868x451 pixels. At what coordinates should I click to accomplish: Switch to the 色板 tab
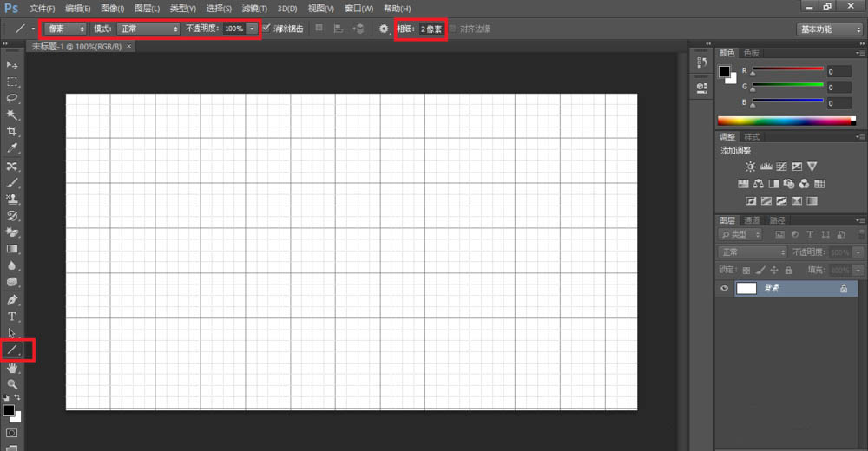pyautogui.click(x=751, y=53)
